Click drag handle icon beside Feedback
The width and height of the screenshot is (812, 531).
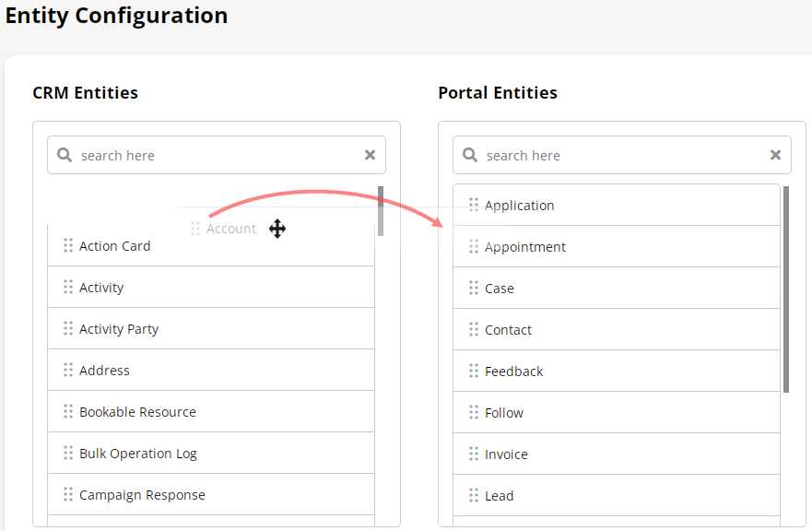point(474,371)
